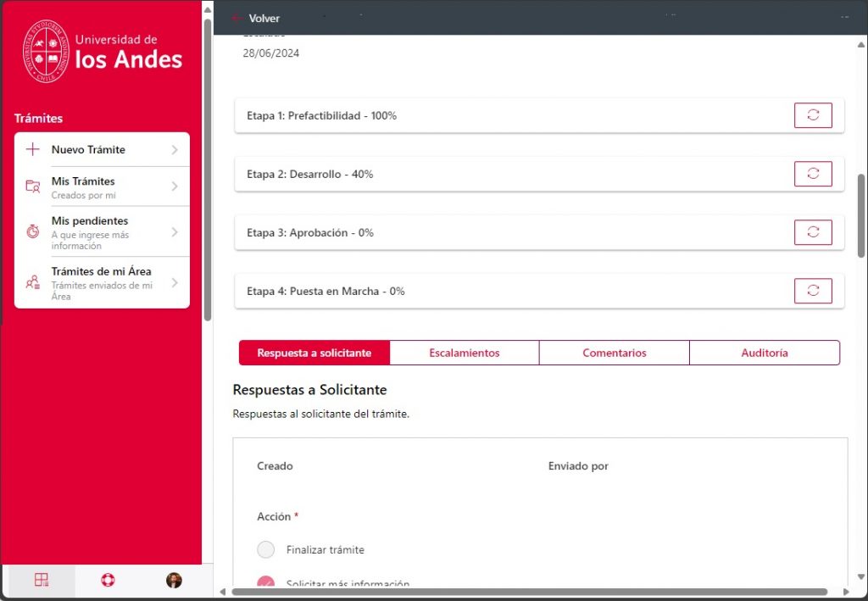
Task: Click the sidebar vertical scrollbar thumb
Action: coord(208,170)
